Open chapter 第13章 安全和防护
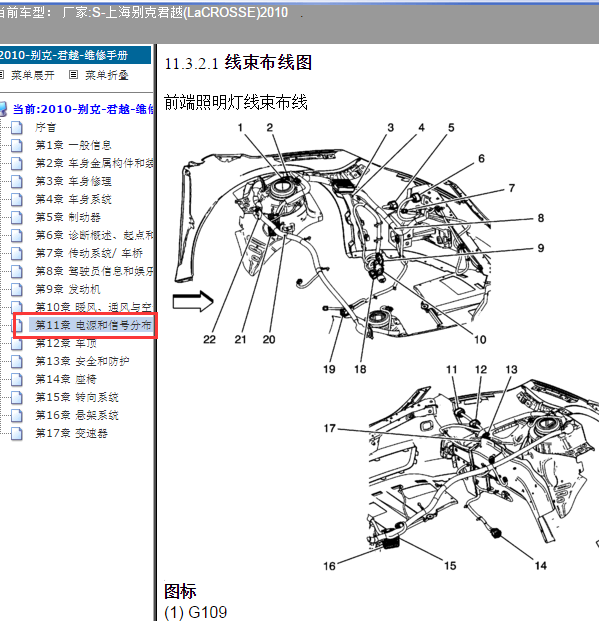 click(82, 361)
